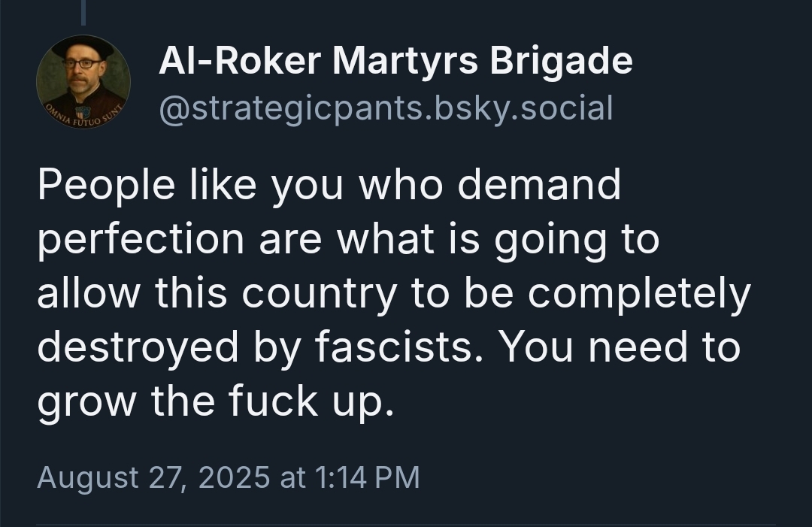Click the word "country" in the post
Viewport: 812px width, 527px height.
pos(319,293)
